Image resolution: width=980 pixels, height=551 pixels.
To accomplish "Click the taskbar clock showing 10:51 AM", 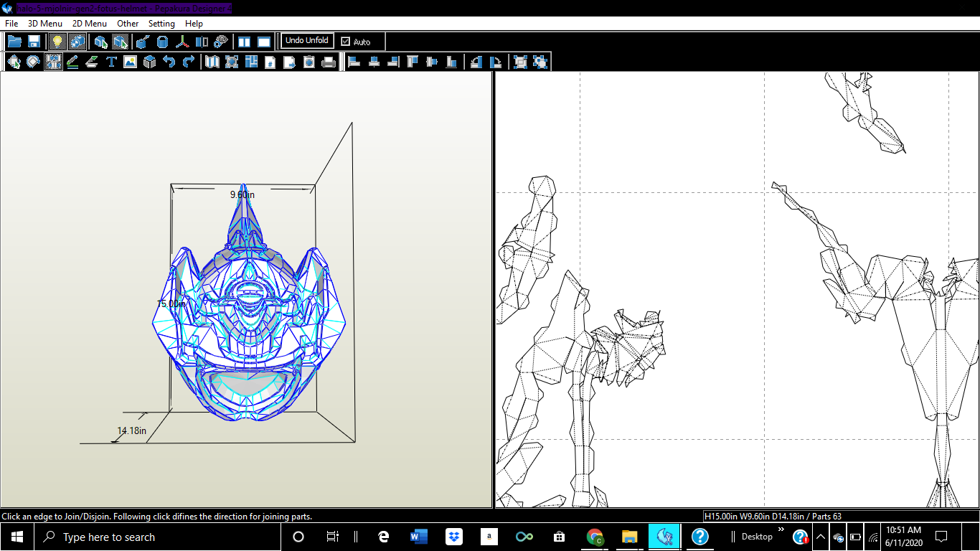I will [903, 537].
